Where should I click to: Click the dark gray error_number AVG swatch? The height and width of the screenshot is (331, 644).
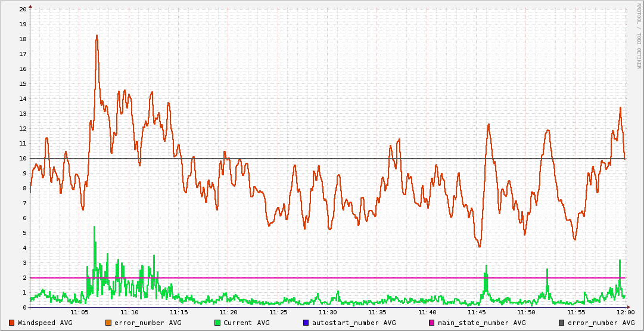pyautogui.click(x=561, y=323)
